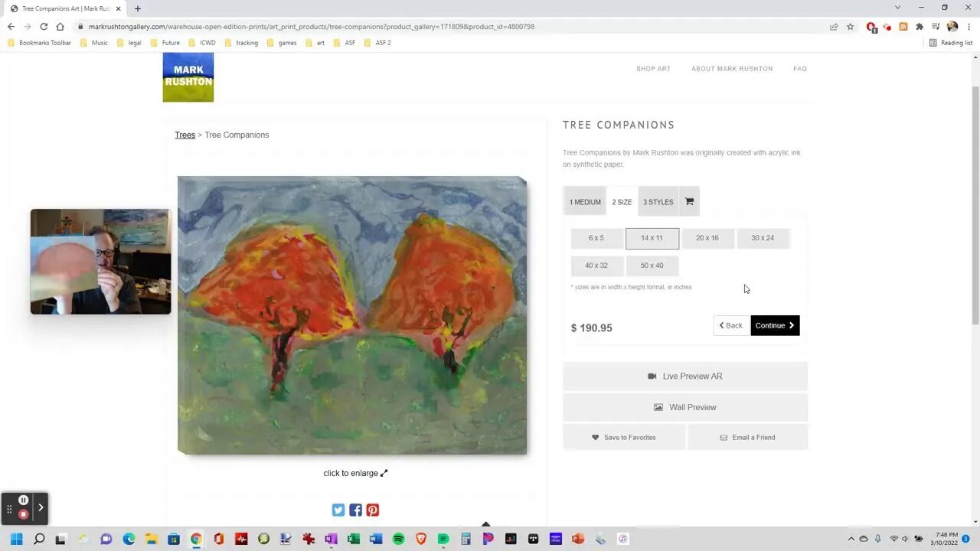Select the 14 x 11 size
980x551 pixels.
click(x=652, y=238)
